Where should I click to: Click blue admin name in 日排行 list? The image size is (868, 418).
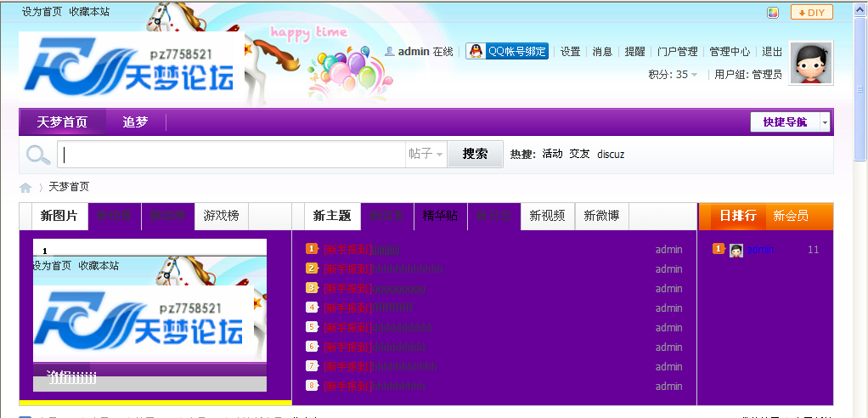point(760,250)
